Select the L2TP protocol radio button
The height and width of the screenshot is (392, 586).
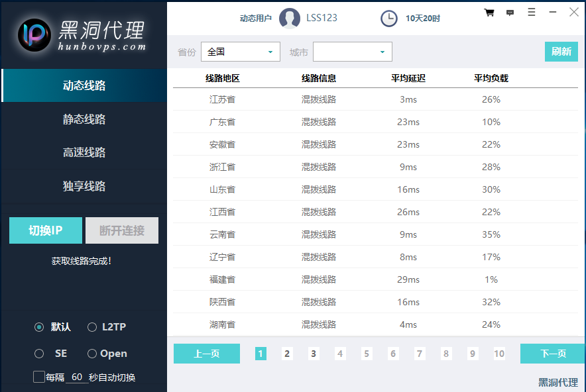pyautogui.click(x=92, y=327)
